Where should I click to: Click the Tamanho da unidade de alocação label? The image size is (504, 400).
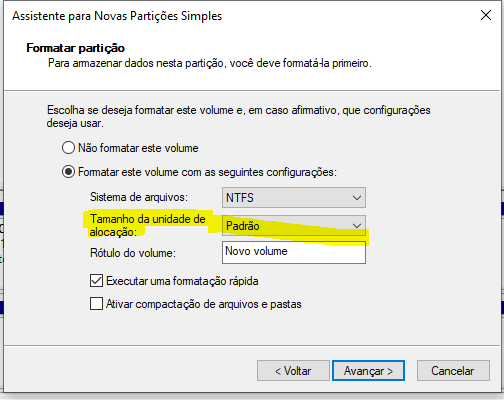point(148,225)
